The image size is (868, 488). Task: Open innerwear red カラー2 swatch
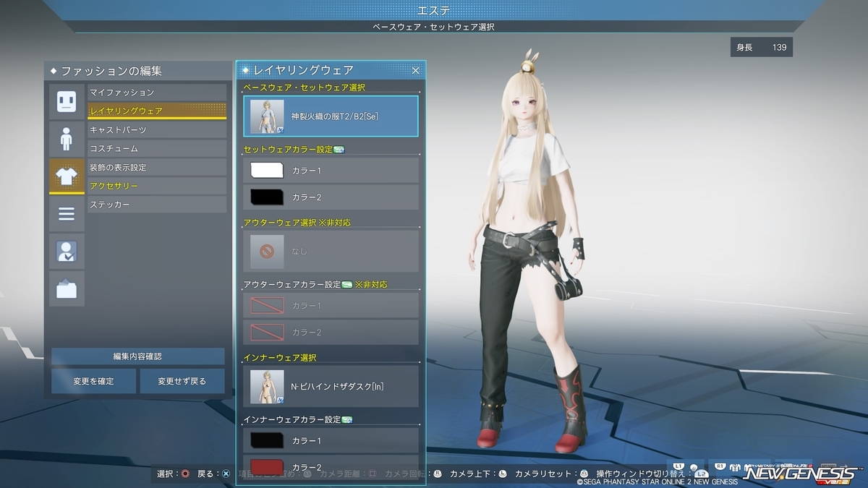point(268,466)
